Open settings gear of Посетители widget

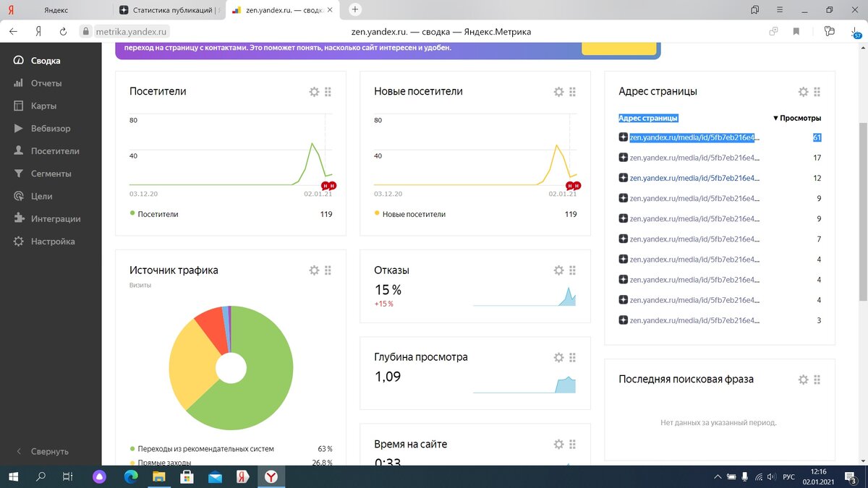314,92
